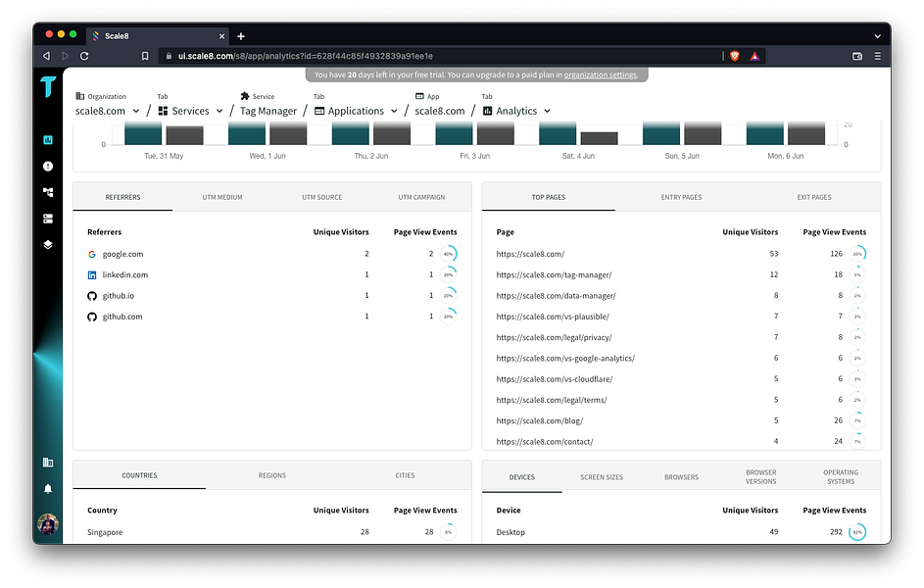Click the Desktop device row
The image size is (924, 588).
[681, 532]
